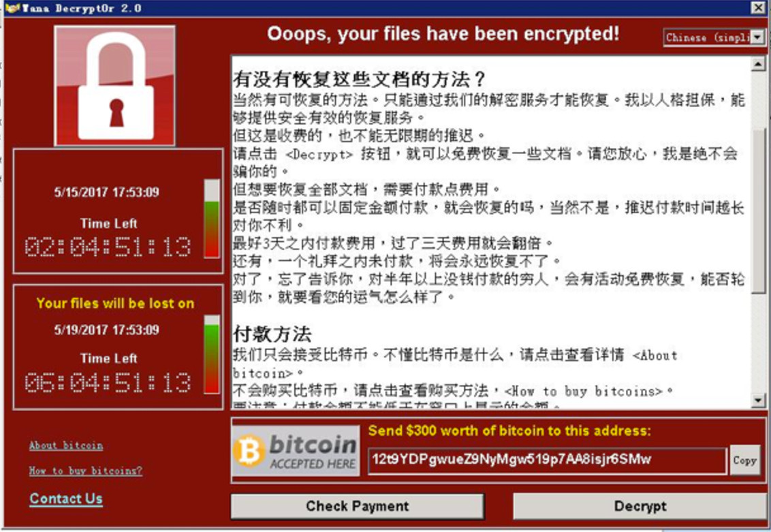The width and height of the screenshot is (771, 532).
Task: Open the Chinese (simplified) language dropdown
Action: point(714,37)
